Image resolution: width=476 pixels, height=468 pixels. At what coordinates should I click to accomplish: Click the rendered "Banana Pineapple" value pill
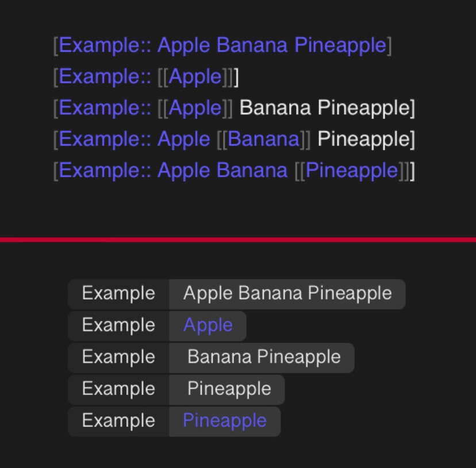click(264, 357)
